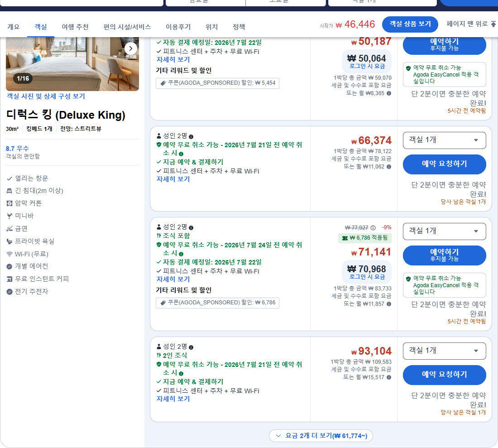Click 예약하기 button beside ₩50,187
Image resolution: width=498 pixels, height=448 pixels.
(x=444, y=45)
